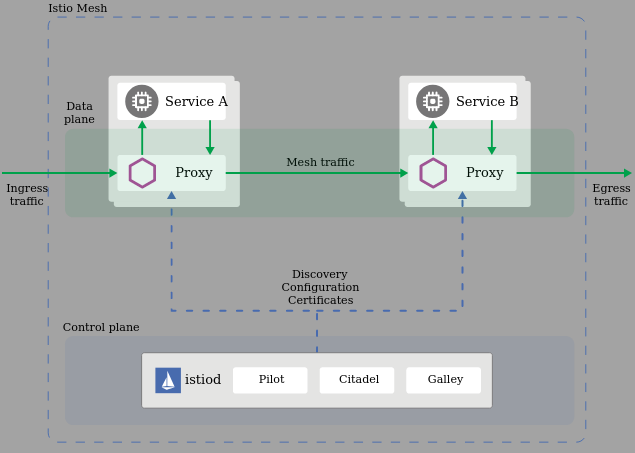The image size is (635, 453).
Task: Click the 'Egress traffic' label
Action: [611, 195]
